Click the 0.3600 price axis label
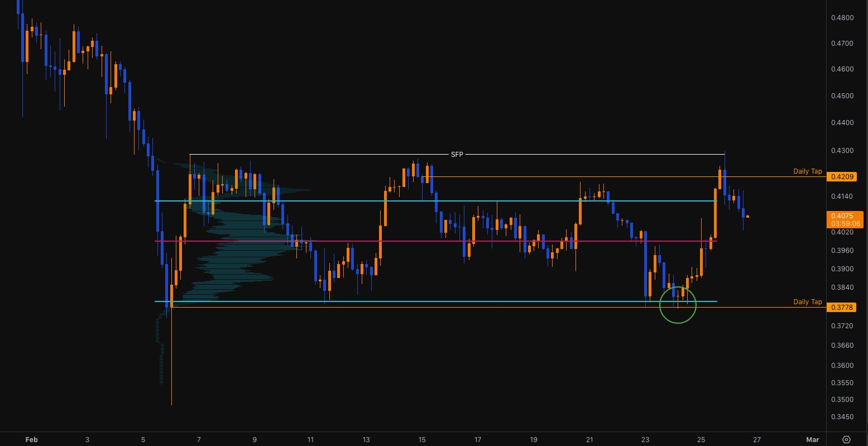The image size is (868, 446). coord(842,366)
